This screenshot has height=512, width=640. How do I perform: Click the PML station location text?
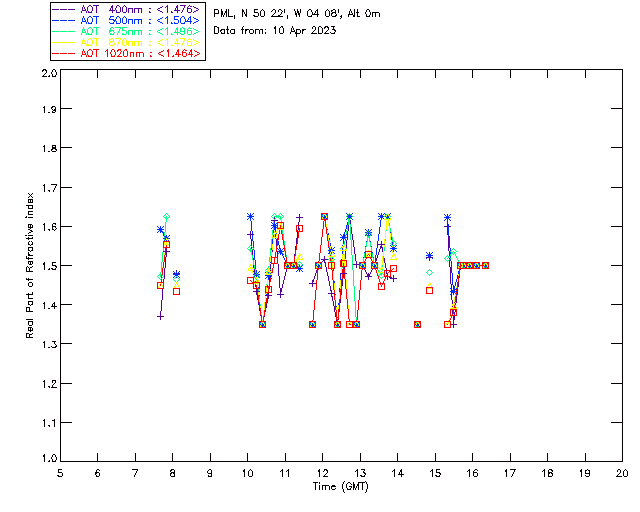pos(297,14)
